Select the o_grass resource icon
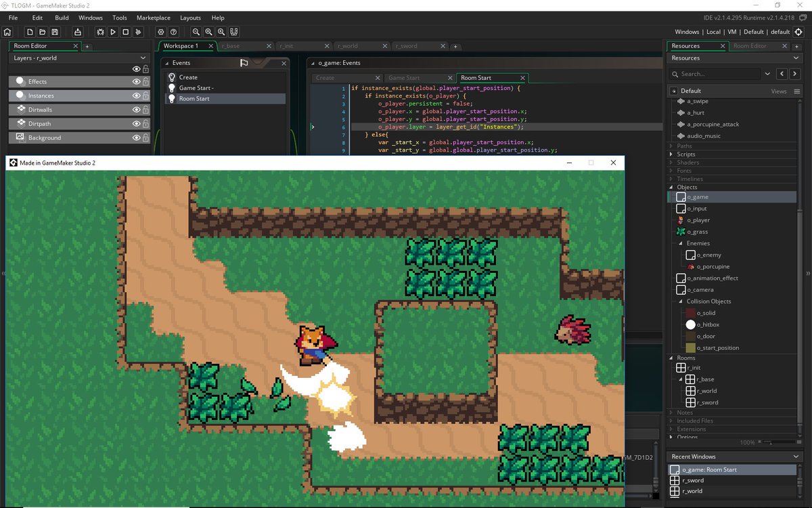The image size is (812, 508). (681, 232)
